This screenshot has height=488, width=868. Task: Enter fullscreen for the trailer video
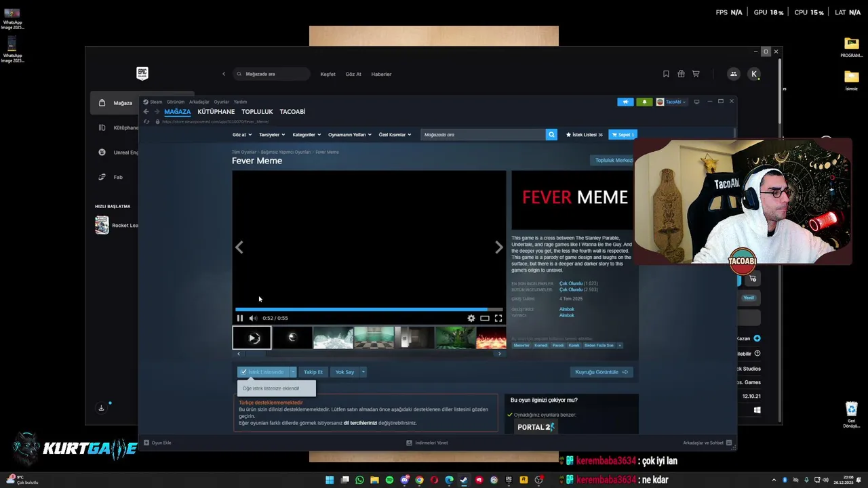pyautogui.click(x=498, y=318)
